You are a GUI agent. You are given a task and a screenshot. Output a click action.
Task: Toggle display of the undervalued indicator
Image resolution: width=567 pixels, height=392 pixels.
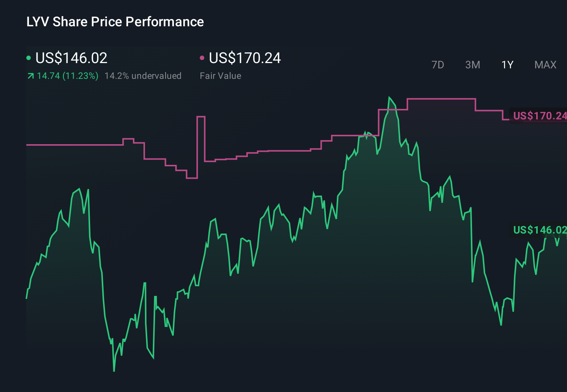pyautogui.click(x=144, y=75)
